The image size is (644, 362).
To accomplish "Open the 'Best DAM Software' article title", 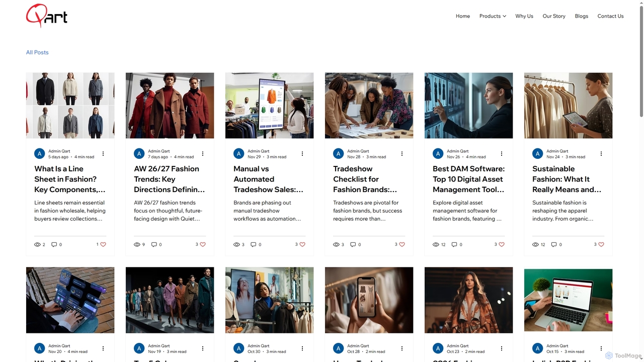I will point(468,179).
